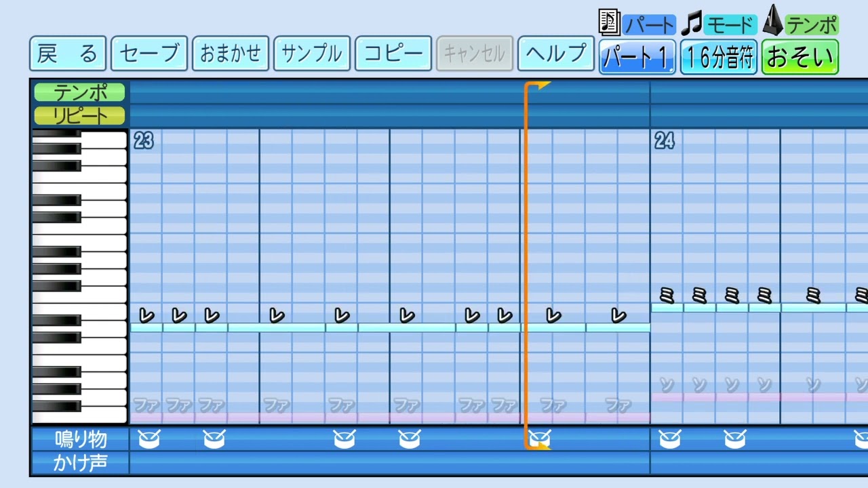Viewport: 868px width, 488px height.
Task: Click the second drum icon in measure 23
Action: (214, 439)
